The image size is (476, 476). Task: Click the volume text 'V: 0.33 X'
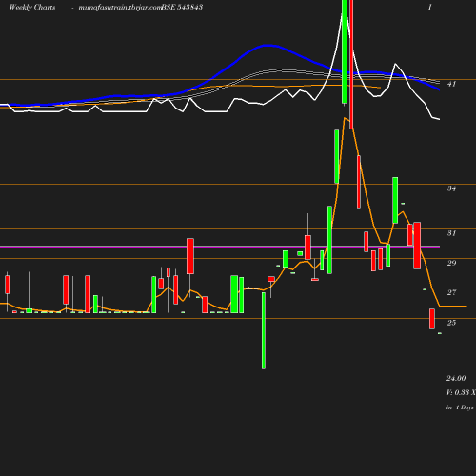click(461, 392)
